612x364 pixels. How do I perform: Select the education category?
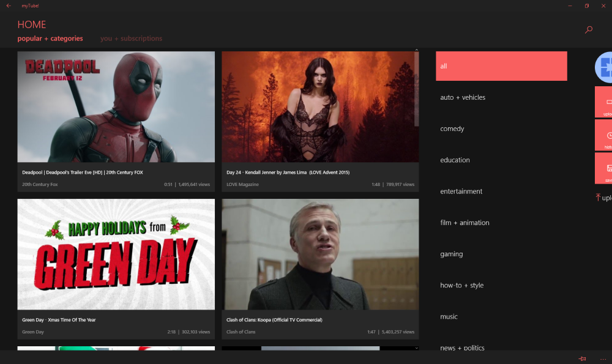click(x=501, y=160)
